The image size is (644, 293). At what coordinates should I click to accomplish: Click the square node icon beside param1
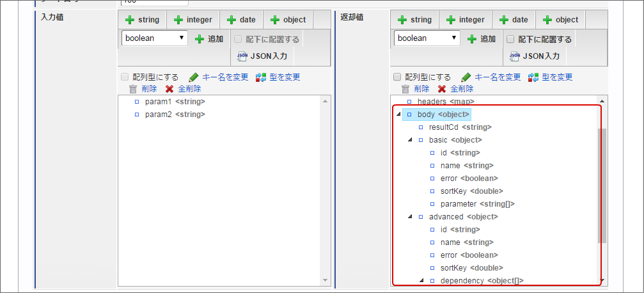pyautogui.click(x=137, y=102)
